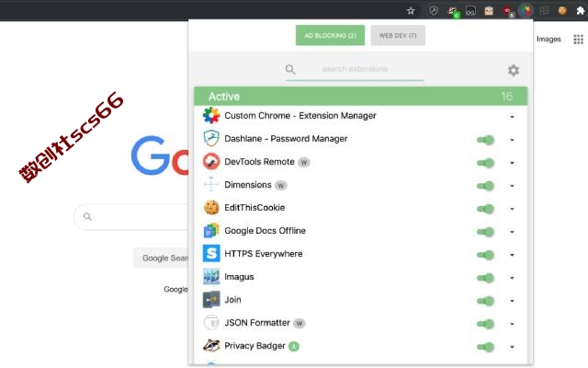This screenshot has height=368, width=588.
Task: Select the WEB DEV (7) group tab
Action: (398, 35)
